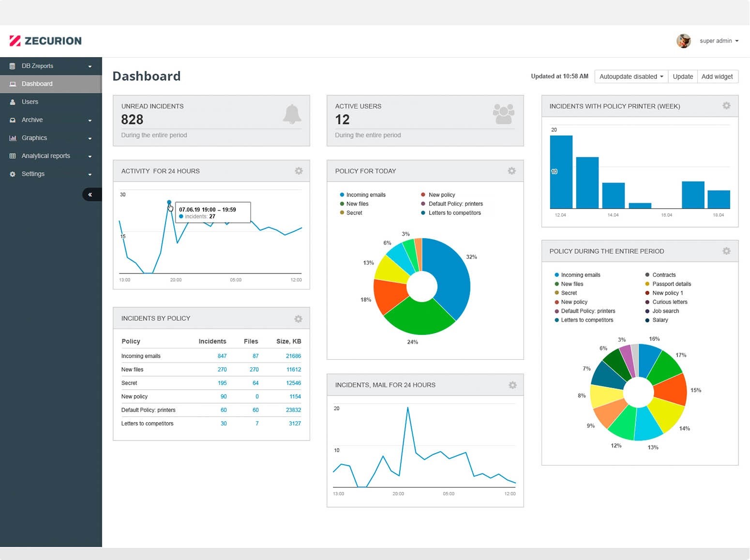The image size is (750, 560).
Task: Open Incidents by Policy widget settings gear
Action: click(298, 319)
